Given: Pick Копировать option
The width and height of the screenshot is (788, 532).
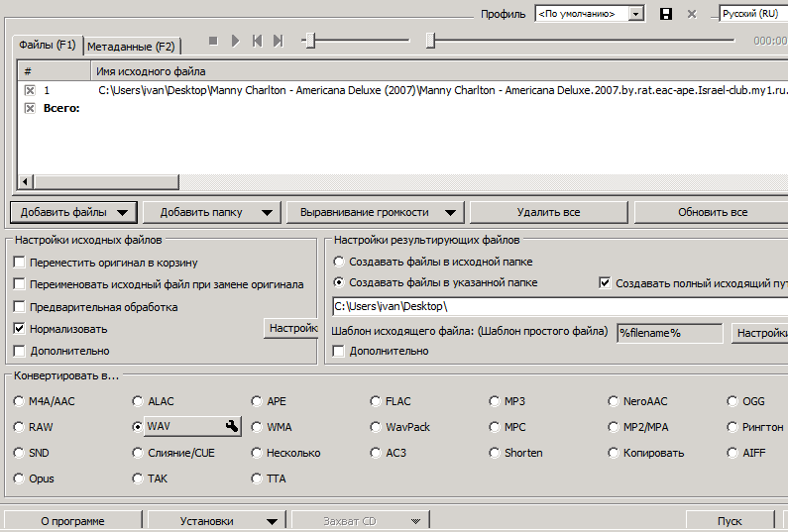Looking at the screenshot, I should tap(614, 453).
